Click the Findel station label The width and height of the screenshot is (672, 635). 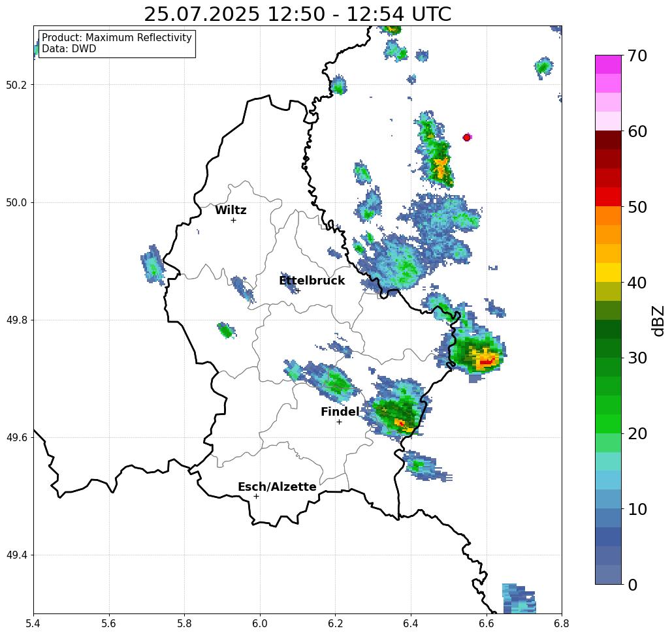(x=340, y=412)
